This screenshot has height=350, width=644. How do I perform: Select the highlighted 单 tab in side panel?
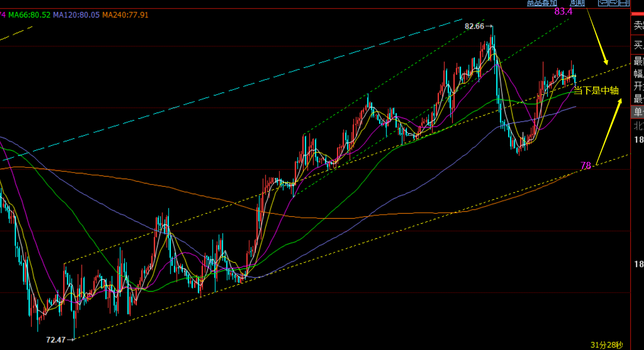tap(638, 112)
